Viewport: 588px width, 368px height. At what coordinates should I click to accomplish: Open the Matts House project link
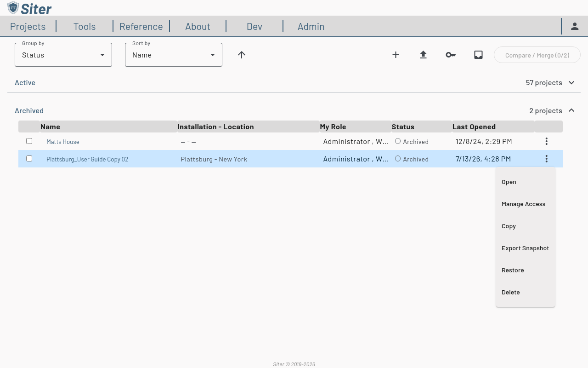pos(63,142)
